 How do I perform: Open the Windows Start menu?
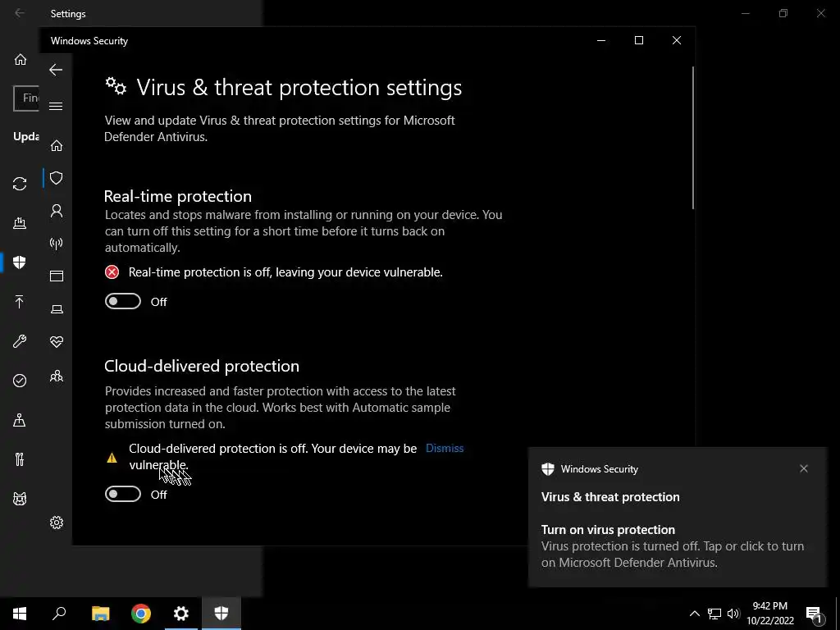click(x=20, y=614)
